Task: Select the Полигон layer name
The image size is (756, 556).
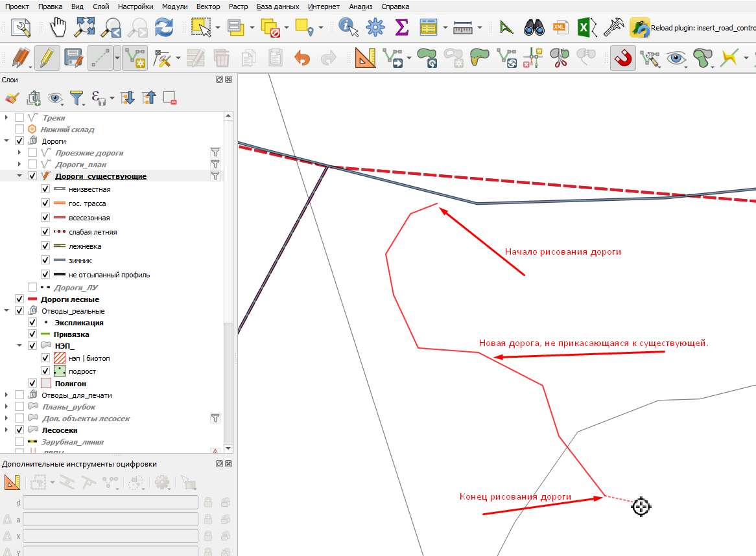Action: [x=71, y=384]
